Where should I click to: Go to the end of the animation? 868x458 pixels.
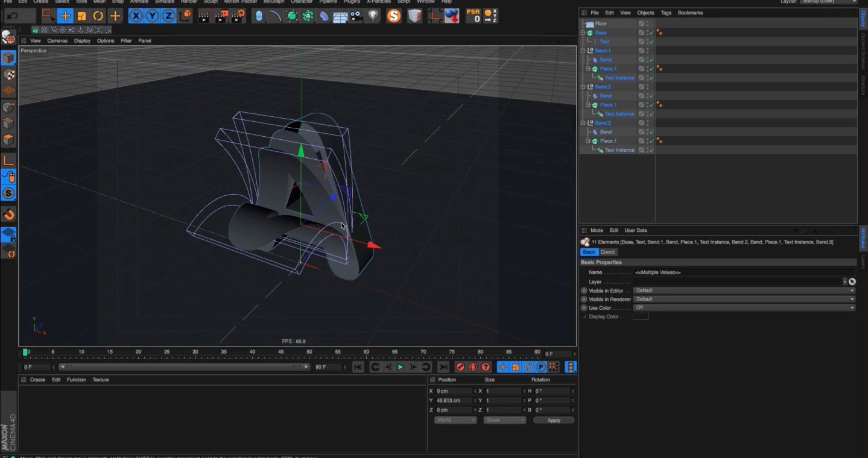[x=443, y=367]
